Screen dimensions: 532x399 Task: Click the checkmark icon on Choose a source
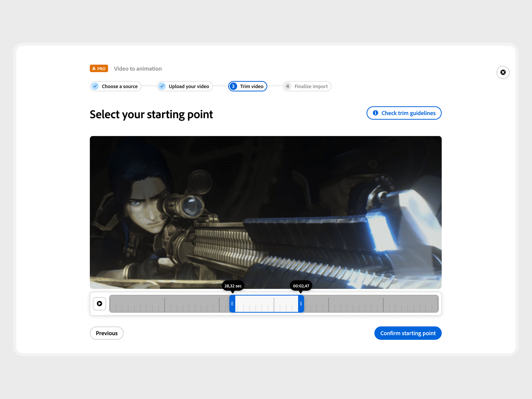coord(95,86)
